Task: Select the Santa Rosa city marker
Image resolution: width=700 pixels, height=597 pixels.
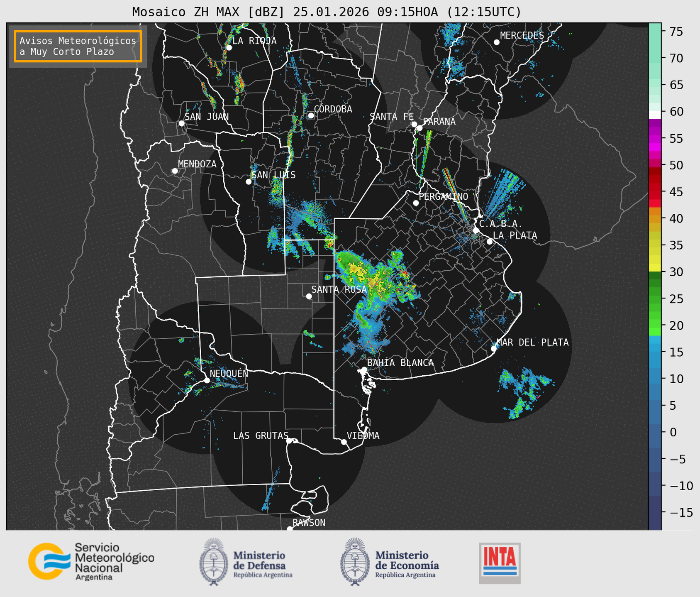Action: tap(309, 296)
